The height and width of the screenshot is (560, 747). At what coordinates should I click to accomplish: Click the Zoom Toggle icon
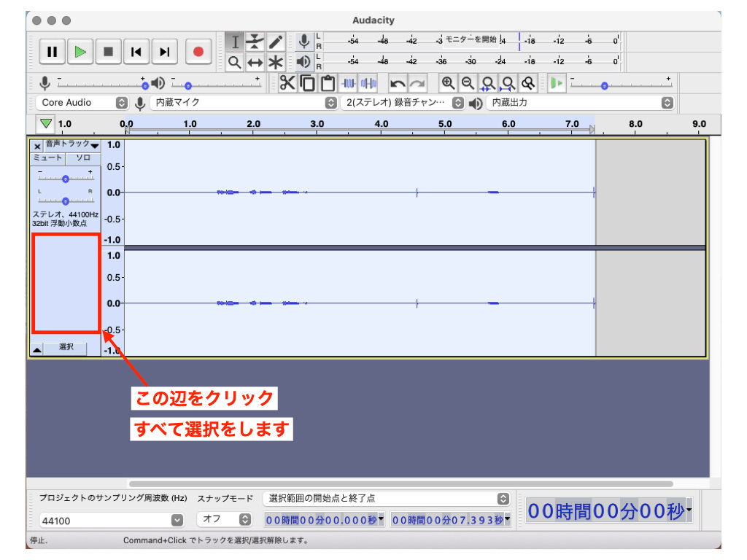pyautogui.click(x=528, y=83)
